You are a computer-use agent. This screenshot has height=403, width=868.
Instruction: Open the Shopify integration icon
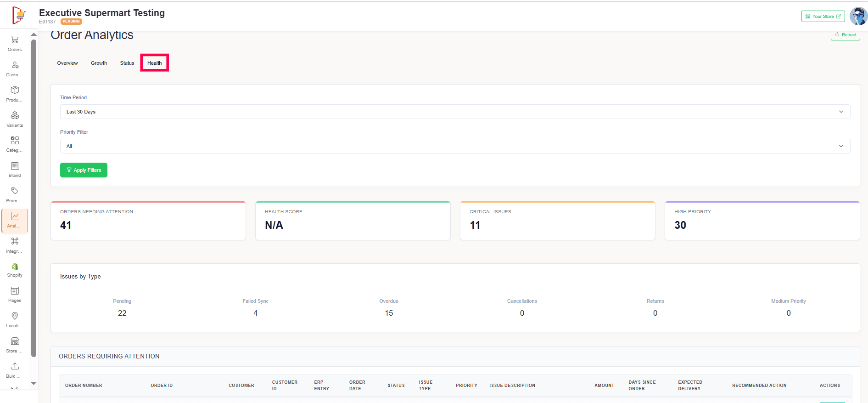click(15, 267)
